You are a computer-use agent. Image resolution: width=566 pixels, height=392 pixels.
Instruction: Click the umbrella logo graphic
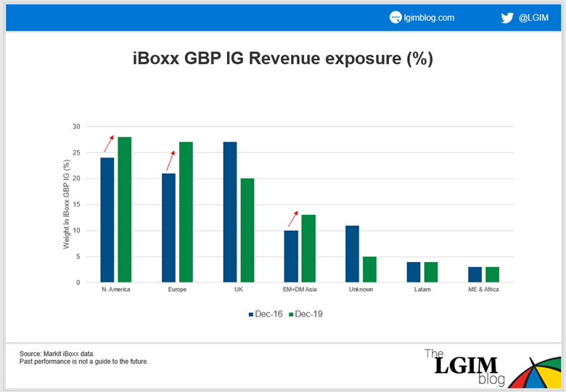(536, 372)
